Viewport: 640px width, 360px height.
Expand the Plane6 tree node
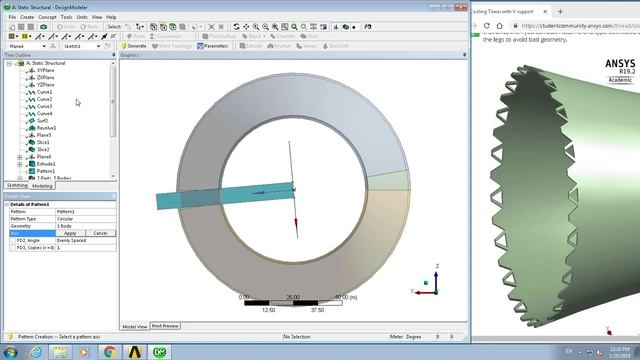[20, 157]
